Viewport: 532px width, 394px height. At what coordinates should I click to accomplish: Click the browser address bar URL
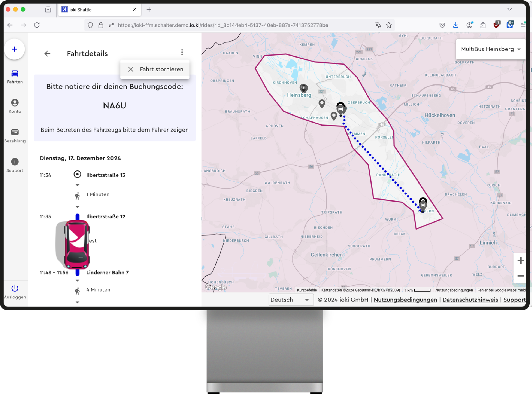[x=223, y=25]
